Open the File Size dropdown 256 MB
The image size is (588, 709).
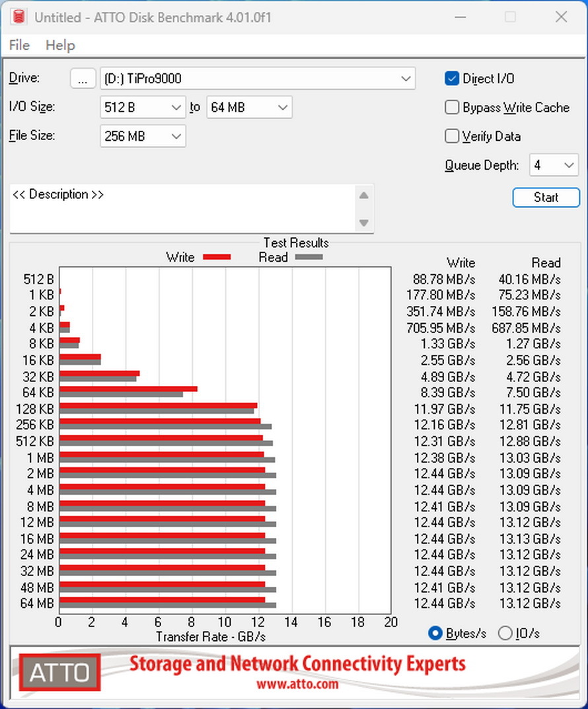pyautogui.click(x=143, y=136)
